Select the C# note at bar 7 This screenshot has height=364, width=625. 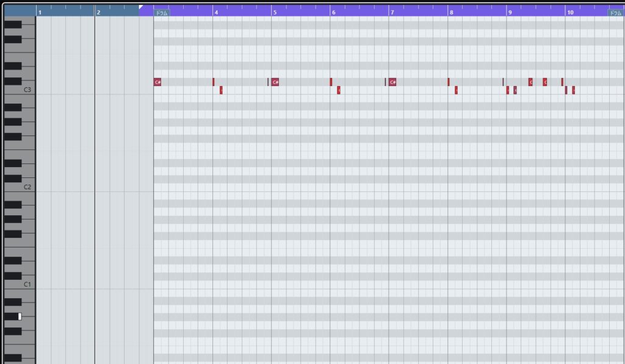click(x=392, y=82)
